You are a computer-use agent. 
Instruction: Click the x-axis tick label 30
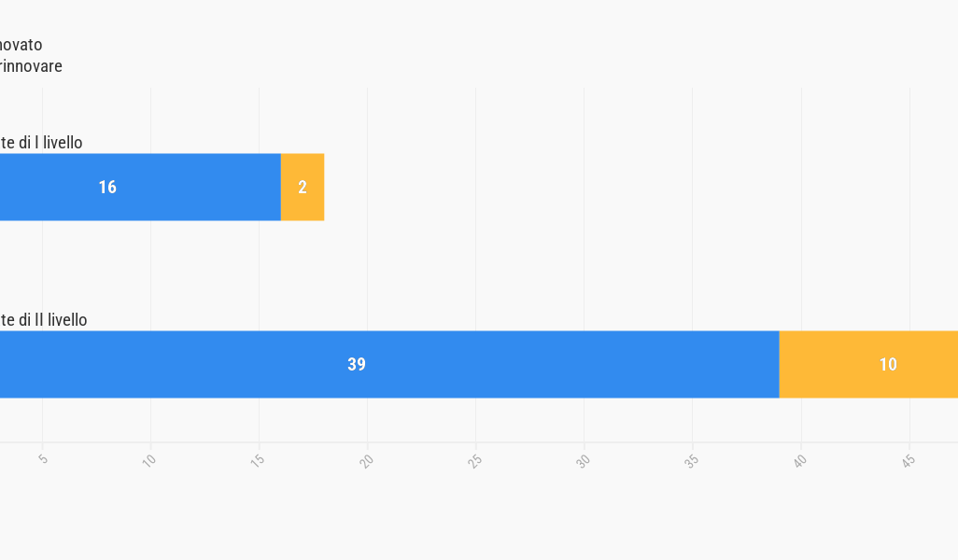click(583, 460)
